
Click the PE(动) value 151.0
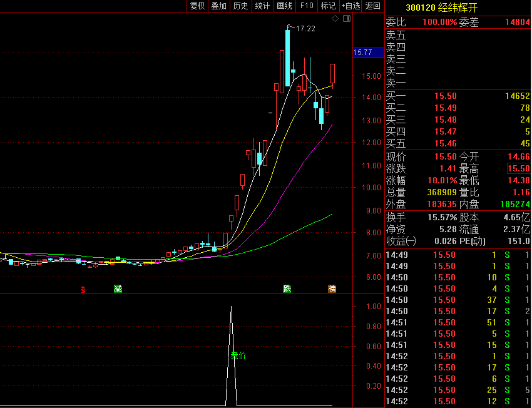coord(519,241)
